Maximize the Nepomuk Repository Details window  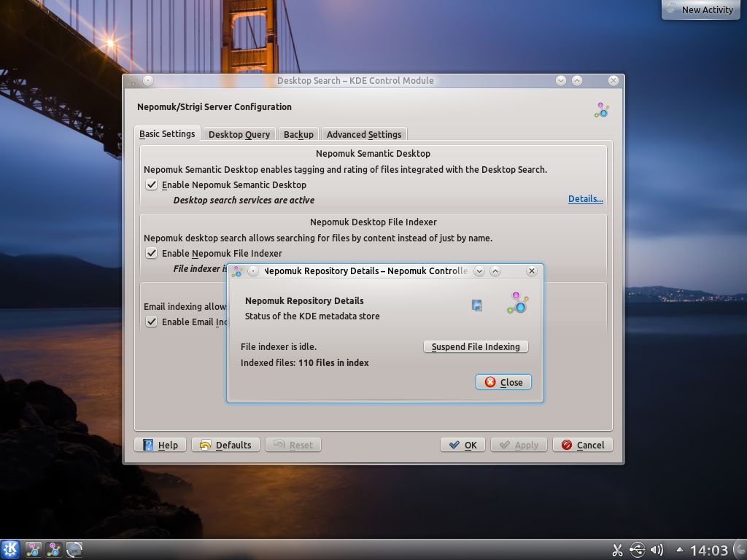tap(495, 271)
